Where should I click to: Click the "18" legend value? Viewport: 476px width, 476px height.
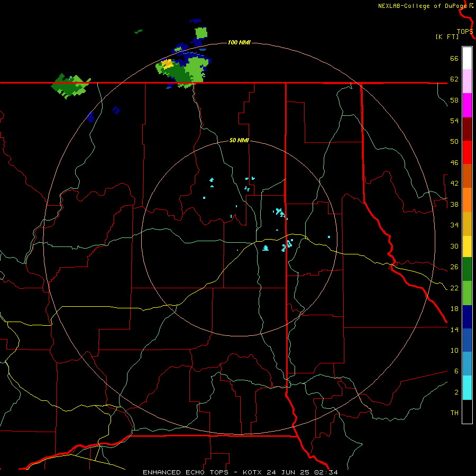click(454, 309)
